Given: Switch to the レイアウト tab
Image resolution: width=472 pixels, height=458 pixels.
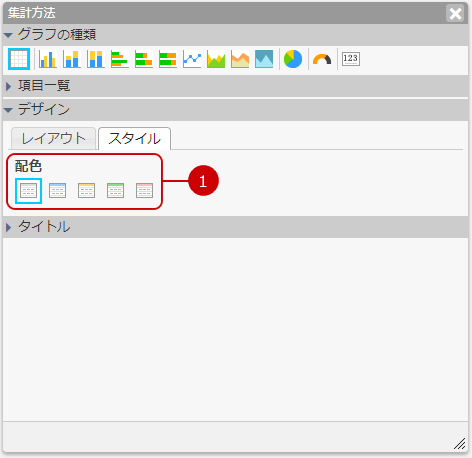Looking at the screenshot, I should click(54, 139).
